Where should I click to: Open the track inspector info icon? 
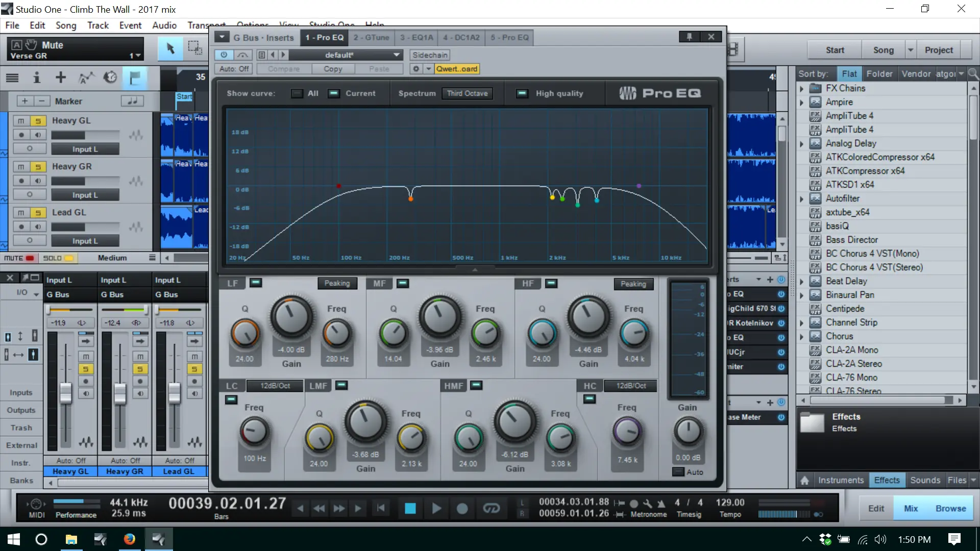pos(36,78)
